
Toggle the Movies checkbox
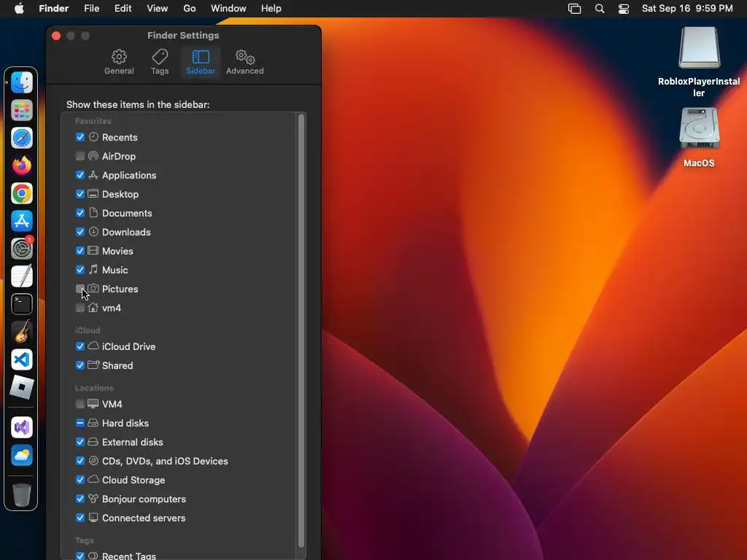80,251
